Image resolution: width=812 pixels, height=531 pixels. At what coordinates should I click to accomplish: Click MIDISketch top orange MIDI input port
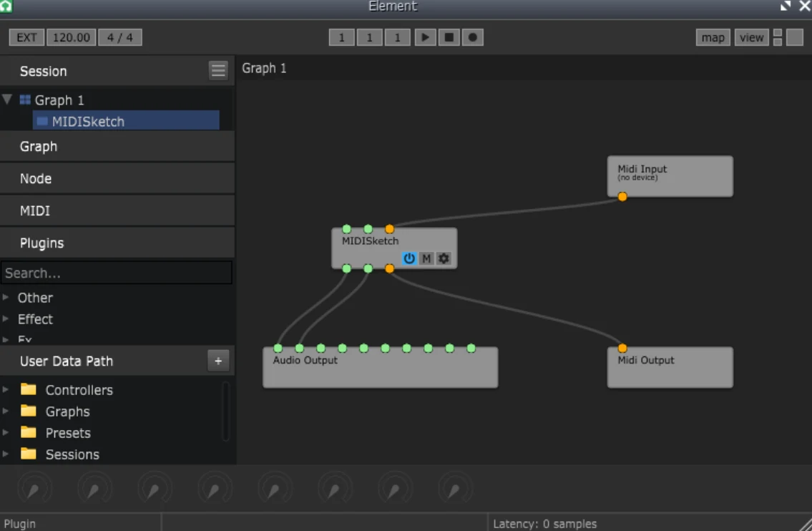coord(389,229)
